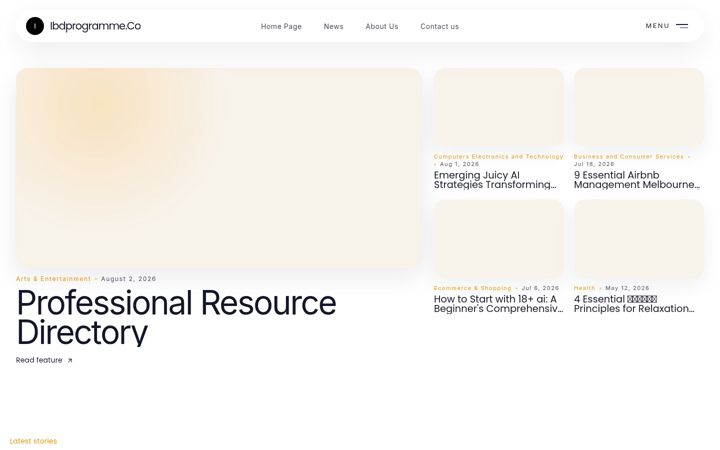Click the MENU label
This screenshot has height=450, width=720.
pyautogui.click(x=658, y=26)
